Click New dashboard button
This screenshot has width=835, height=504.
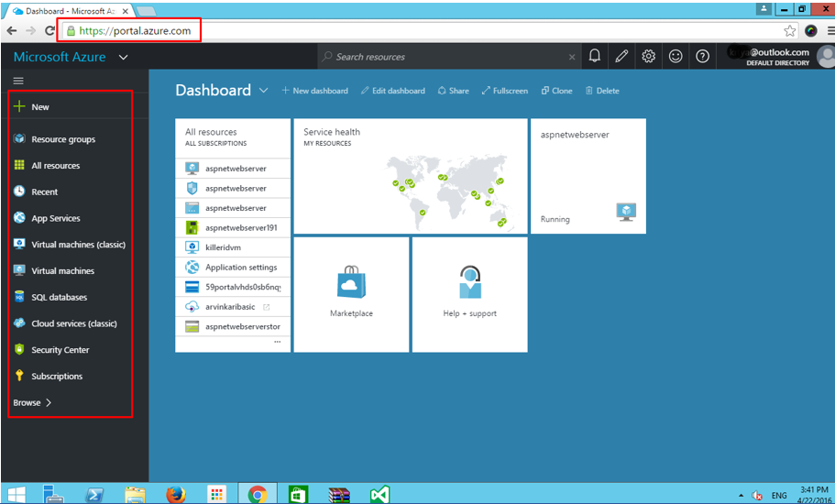tap(314, 91)
